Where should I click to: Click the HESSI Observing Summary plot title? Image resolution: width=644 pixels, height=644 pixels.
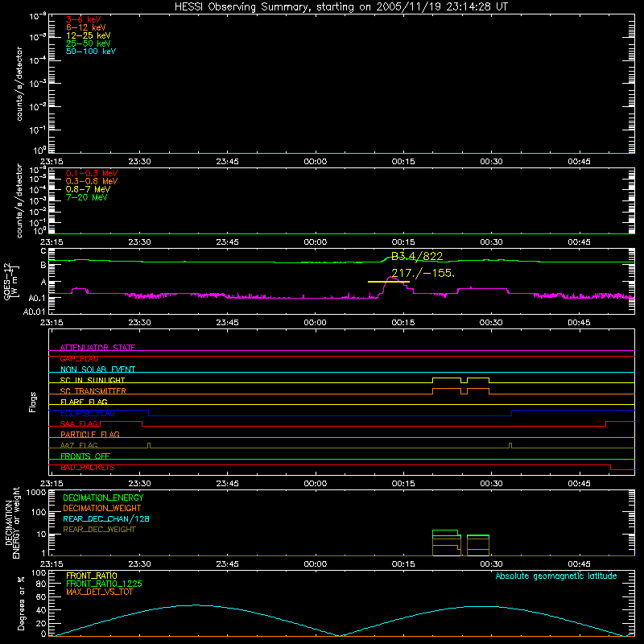341,7
